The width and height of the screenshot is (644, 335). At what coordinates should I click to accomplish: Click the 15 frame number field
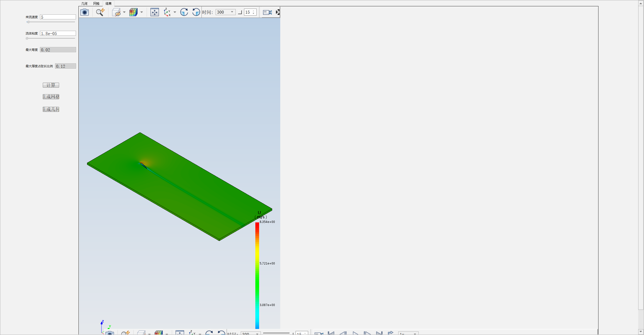pos(248,12)
